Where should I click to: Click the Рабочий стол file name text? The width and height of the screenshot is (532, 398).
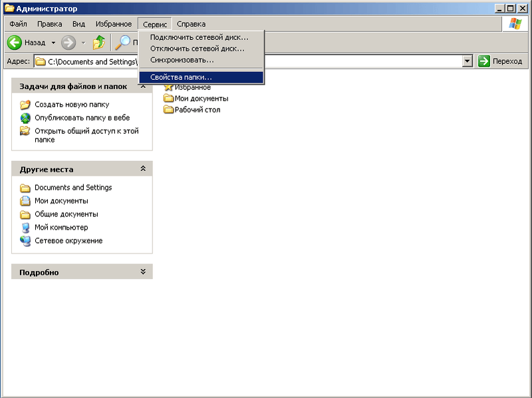tap(198, 110)
